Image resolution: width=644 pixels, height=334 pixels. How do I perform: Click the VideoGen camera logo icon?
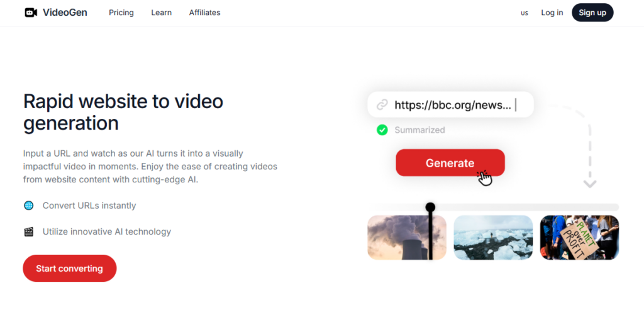[31, 13]
